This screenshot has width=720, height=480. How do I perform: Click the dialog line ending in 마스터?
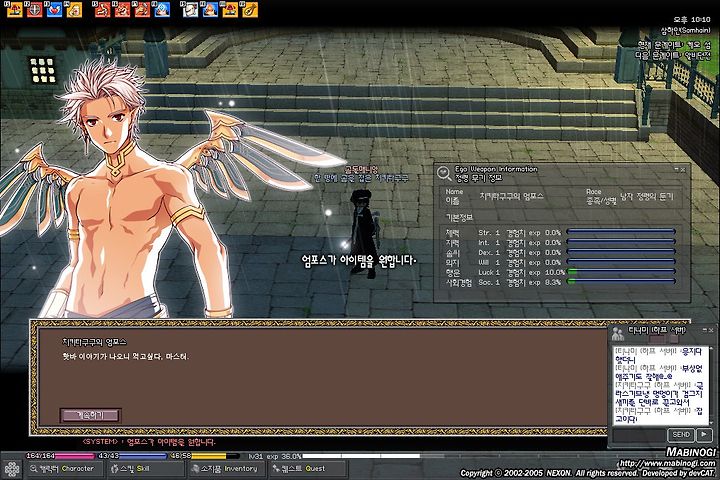tap(125, 356)
